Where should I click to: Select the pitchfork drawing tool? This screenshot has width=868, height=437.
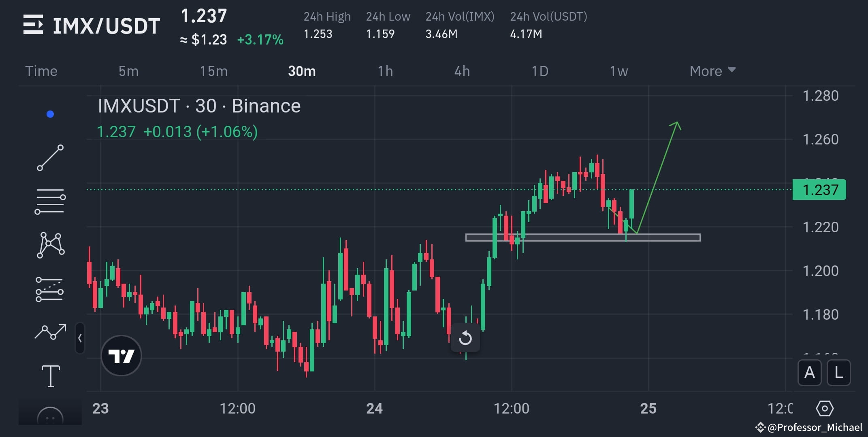tap(50, 288)
